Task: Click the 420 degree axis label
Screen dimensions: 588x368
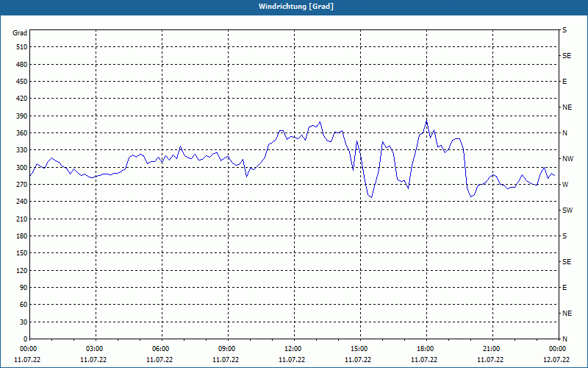Action: 22,99
